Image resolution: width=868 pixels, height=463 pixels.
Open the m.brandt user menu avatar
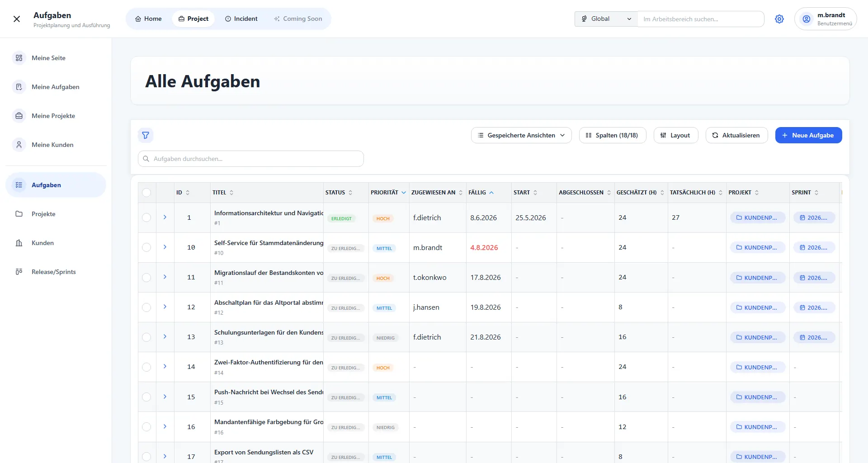pos(806,19)
